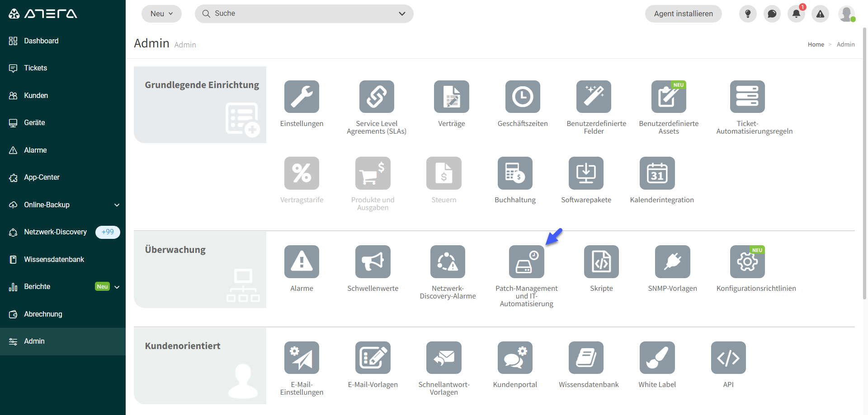Open Benutzerdefinierte Felder magic wand icon
The height and width of the screenshot is (415, 868).
594,97
